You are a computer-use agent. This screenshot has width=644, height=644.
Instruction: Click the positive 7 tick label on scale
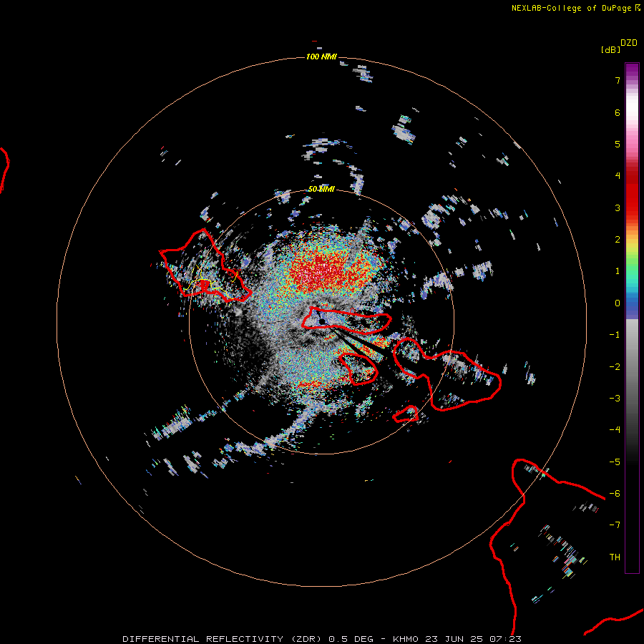618,80
